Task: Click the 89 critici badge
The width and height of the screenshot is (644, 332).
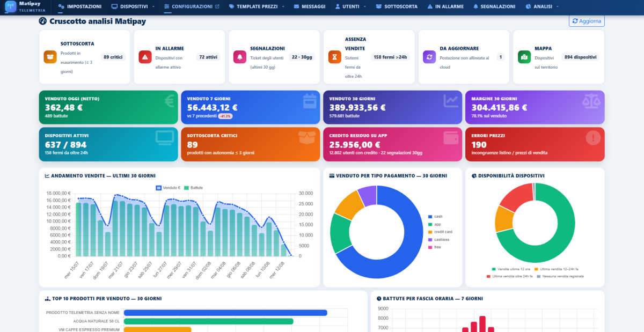Action: [113, 57]
